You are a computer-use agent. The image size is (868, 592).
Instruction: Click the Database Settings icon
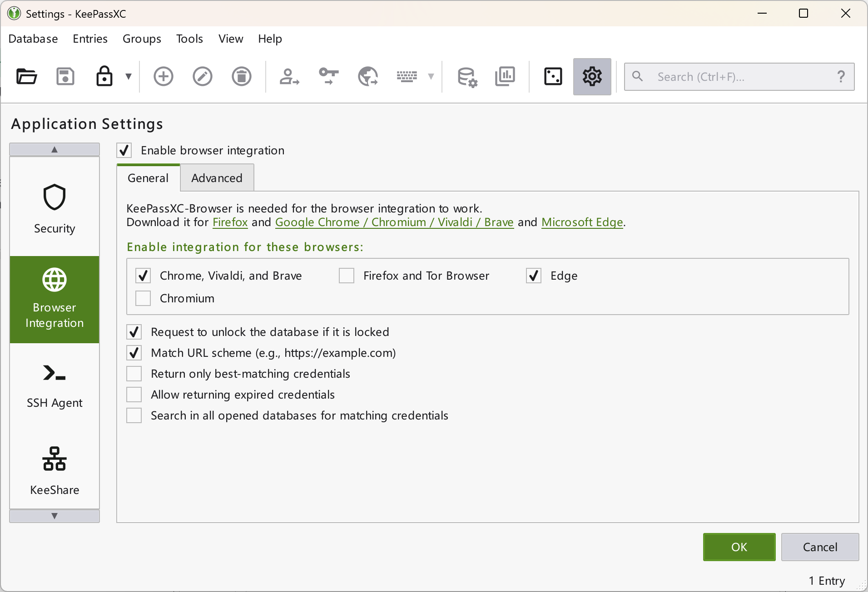pyautogui.click(x=467, y=76)
